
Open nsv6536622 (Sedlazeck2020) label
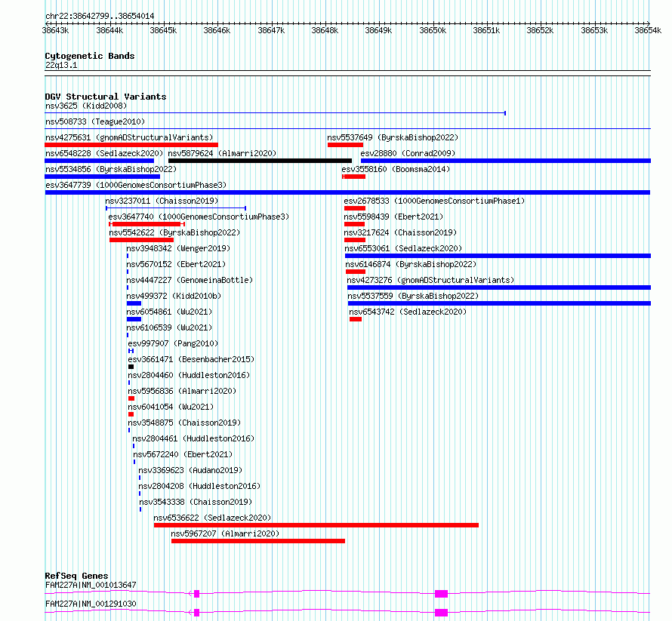tap(213, 518)
